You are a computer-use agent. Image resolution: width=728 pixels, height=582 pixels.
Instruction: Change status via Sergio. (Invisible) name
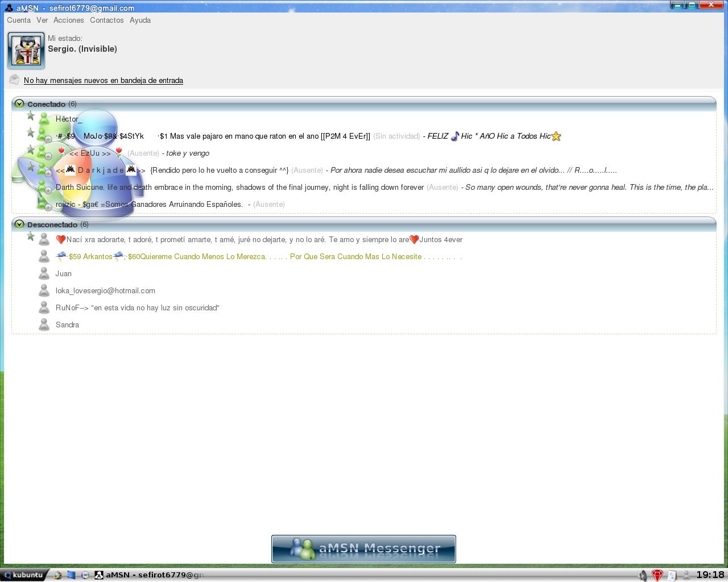coord(82,49)
